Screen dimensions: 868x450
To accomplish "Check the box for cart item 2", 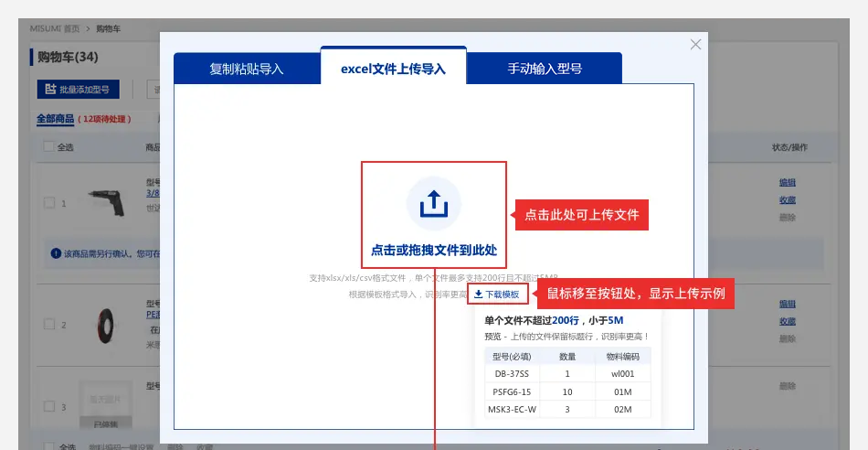I will (49, 324).
